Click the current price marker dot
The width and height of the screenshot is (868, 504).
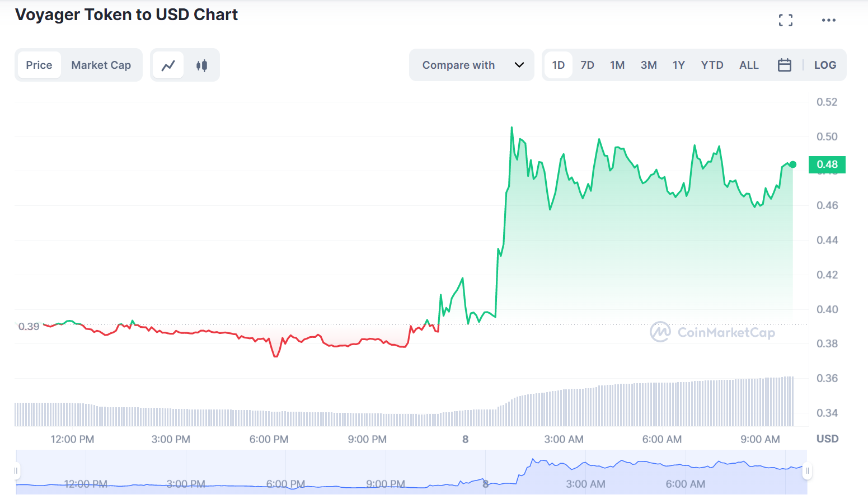792,164
